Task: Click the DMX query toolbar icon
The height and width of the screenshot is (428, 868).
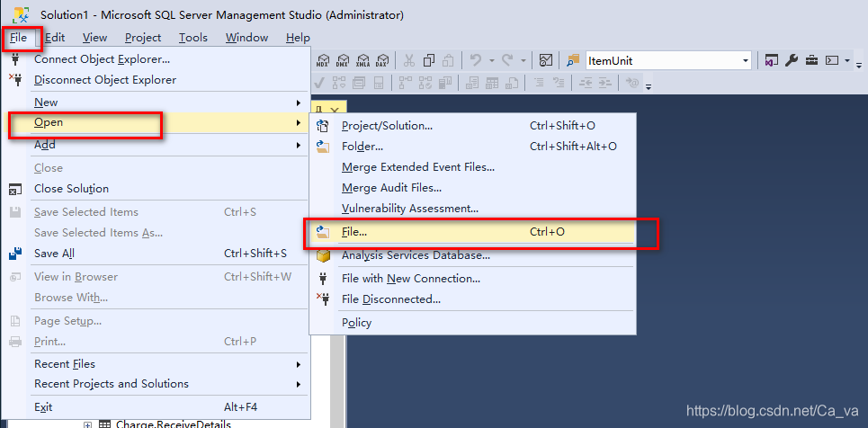Action: point(343,60)
